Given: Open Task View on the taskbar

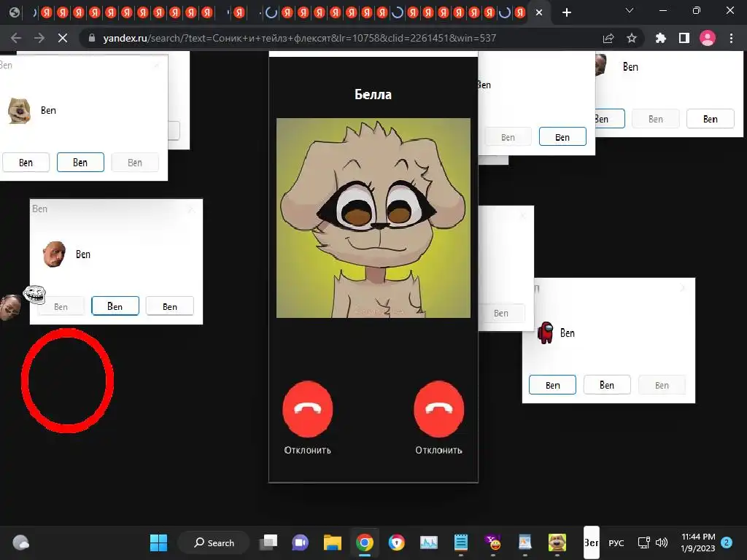Looking at the screenshot, I should pos(268,542).
